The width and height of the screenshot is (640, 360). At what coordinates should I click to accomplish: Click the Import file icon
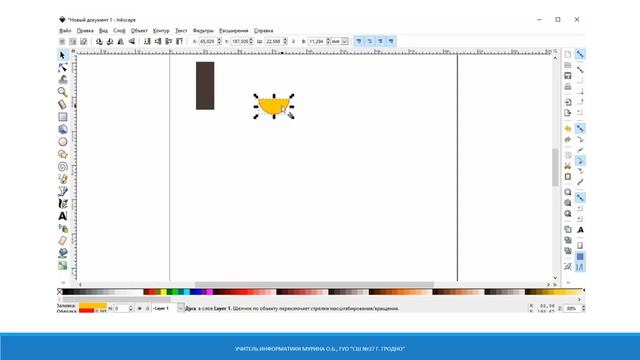(568, 102)
